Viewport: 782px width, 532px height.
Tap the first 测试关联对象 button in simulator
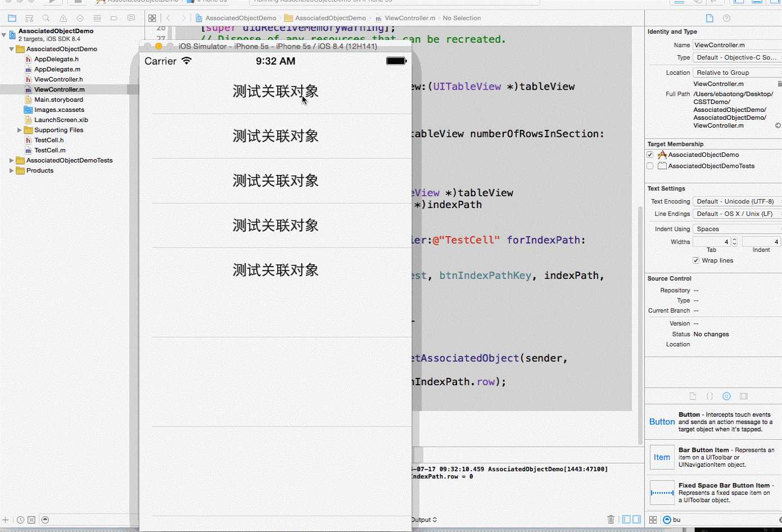275,91
